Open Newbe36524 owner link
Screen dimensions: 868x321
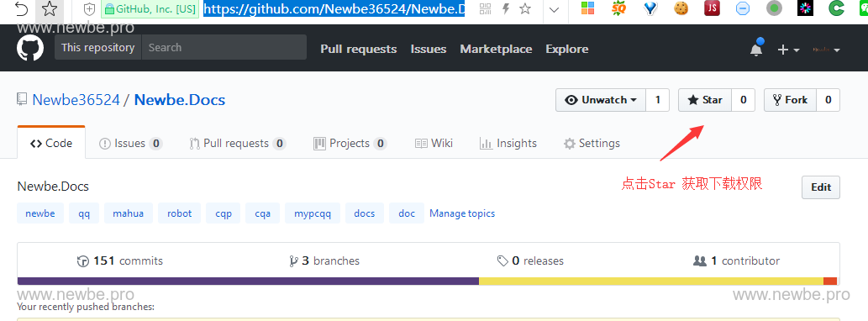76,100
